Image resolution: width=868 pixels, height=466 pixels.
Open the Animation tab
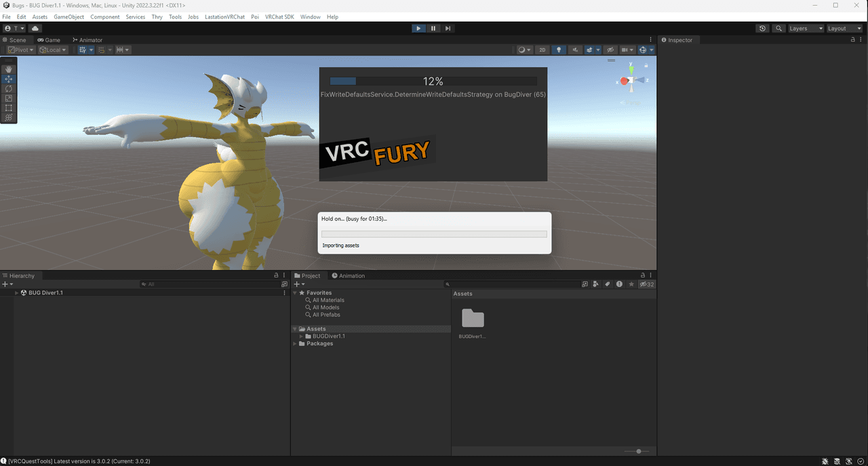pyautogui.click(x=348, y=275)
